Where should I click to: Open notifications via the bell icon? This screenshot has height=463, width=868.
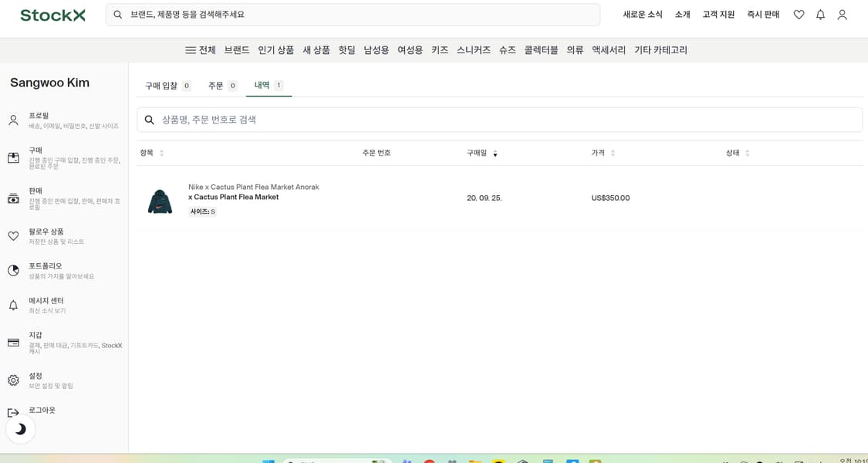(820, 15)
